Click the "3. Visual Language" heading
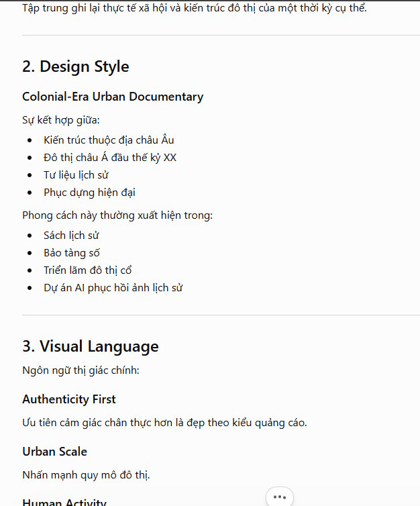 tap(91, 346)
